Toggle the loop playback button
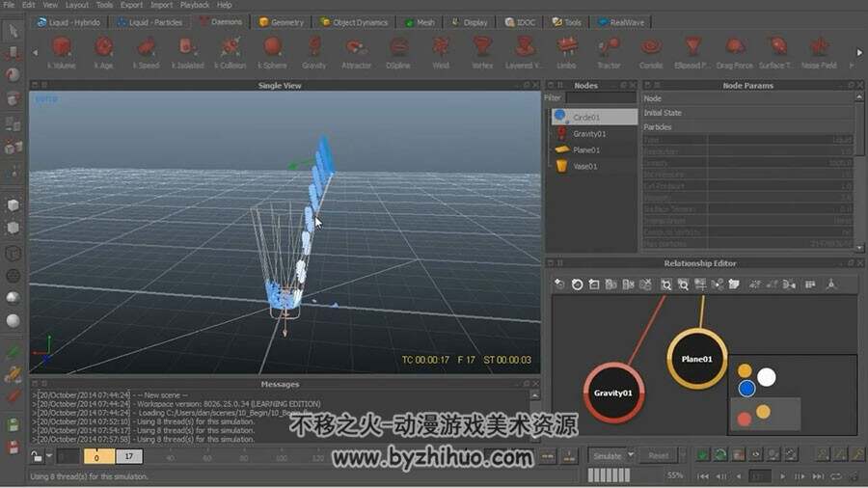The height and width of the screenshot is (488, 868). click(x=836, y=475)
